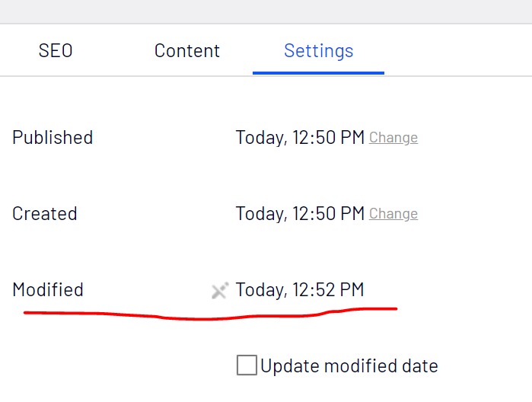532x402 pixels.
Task: Click the Modified field label
Action: 48,290
